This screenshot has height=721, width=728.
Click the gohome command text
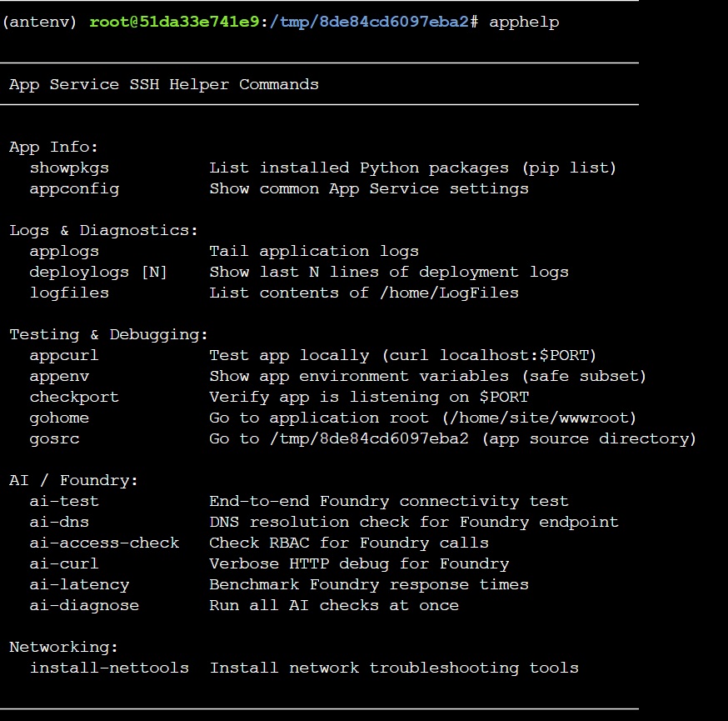tap(59, 418)
